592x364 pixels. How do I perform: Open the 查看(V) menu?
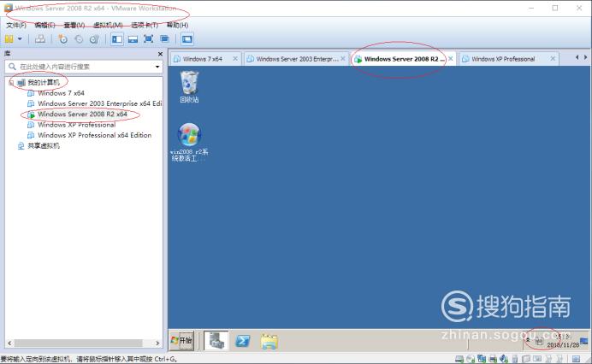click(x=74, y=26)
